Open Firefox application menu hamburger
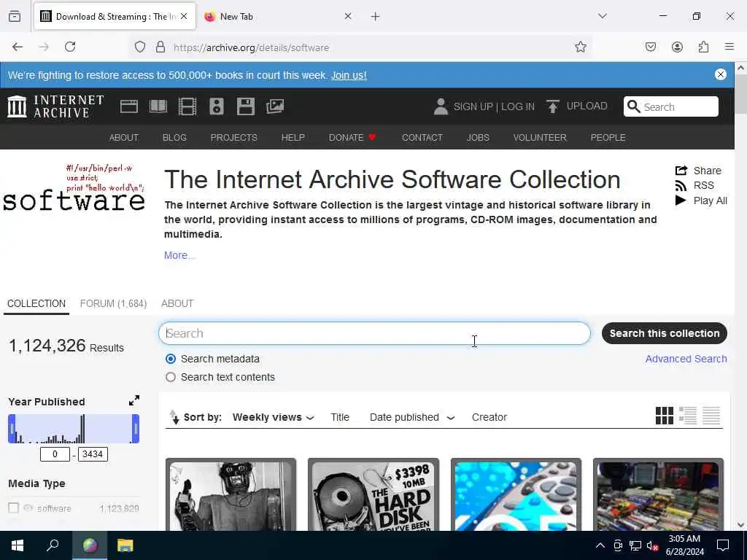The image size is (747, 560). (729, 47)
